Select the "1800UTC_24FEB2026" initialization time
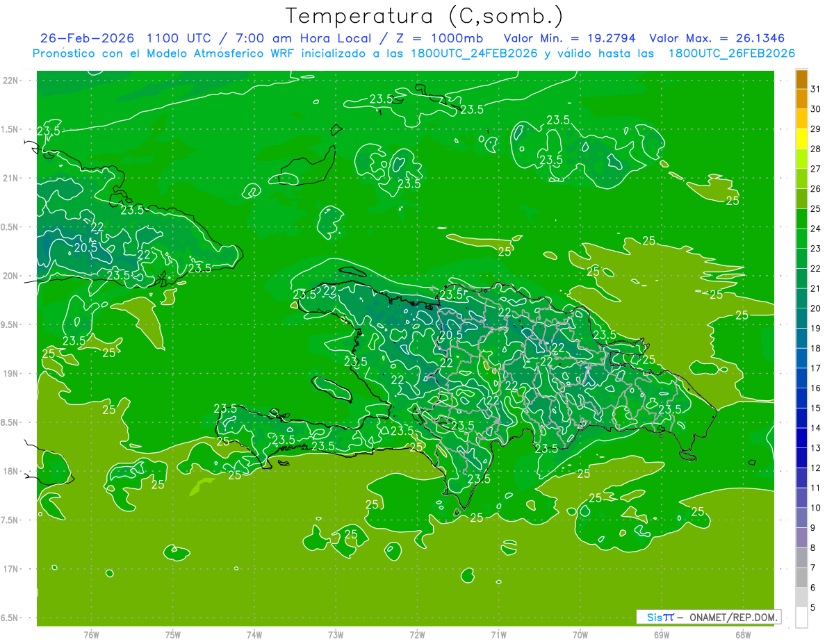 click(474, 53)
